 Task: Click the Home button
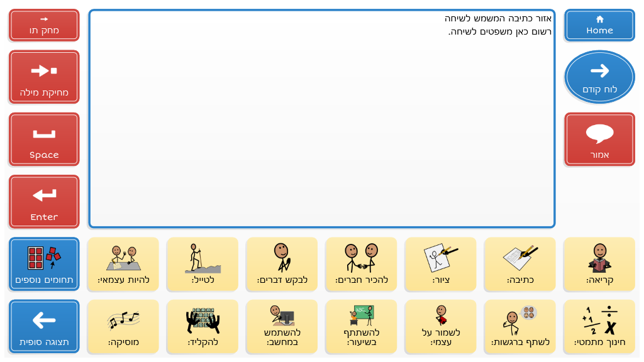point(599,25)
